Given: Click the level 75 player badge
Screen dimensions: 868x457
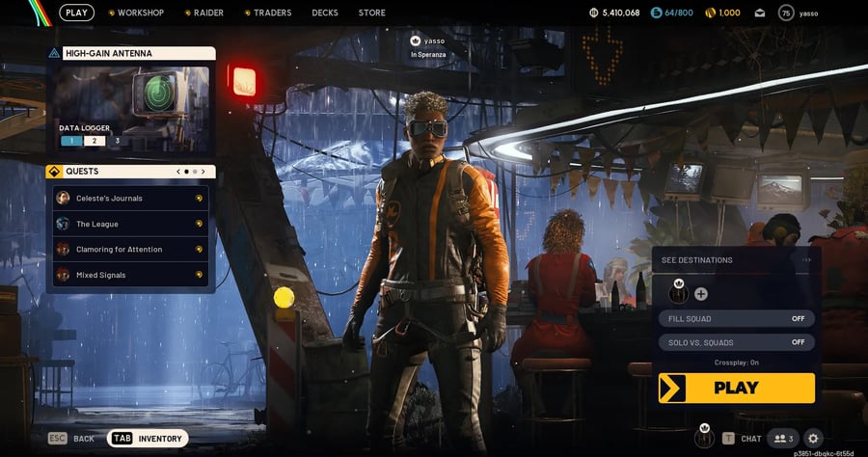Looking at the screenshot, I should (x=787, y=13).
